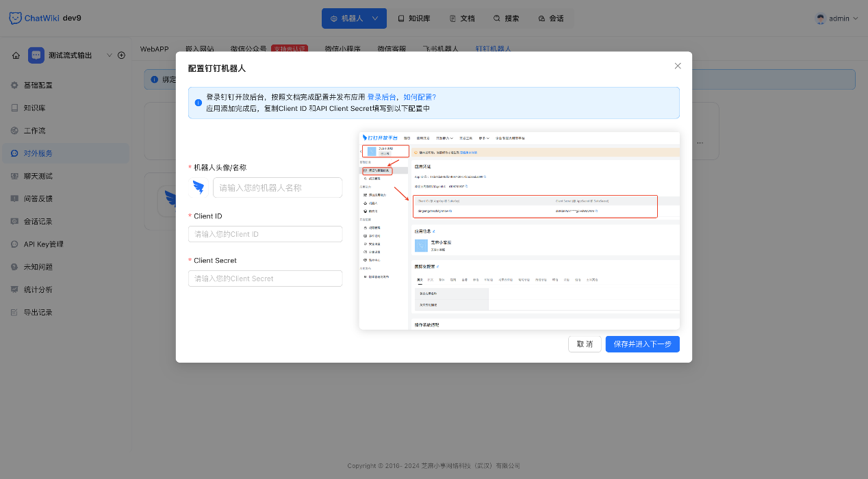
Task: Switch to the 飞书机器人 tab
Action: coord(440,49)
